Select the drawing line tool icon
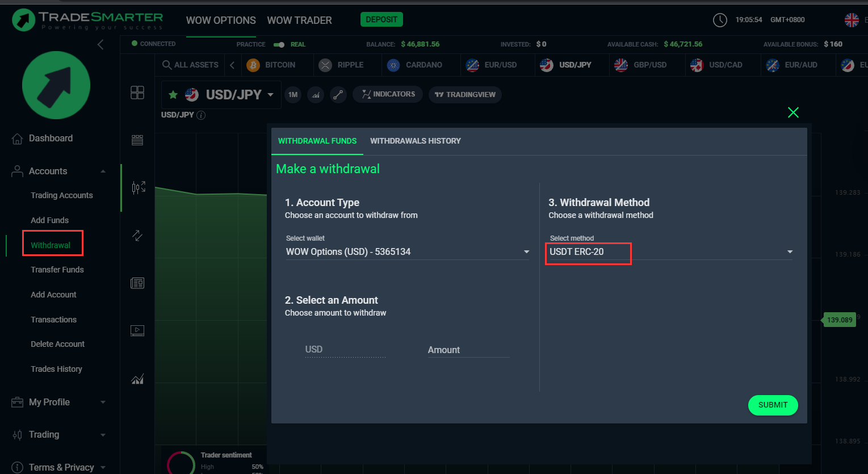The height and width of the screenshot is (474, 868). point(338,95)
